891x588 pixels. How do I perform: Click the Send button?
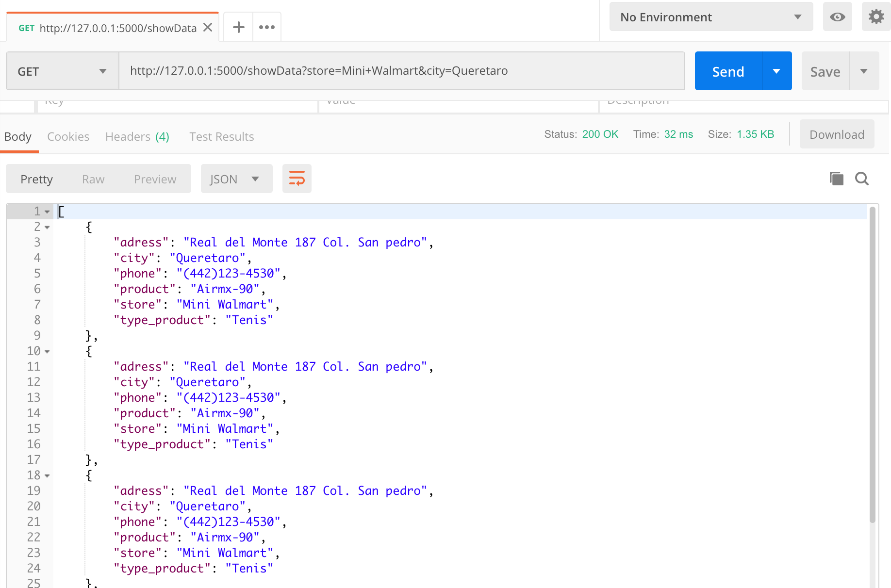point(728,71)
